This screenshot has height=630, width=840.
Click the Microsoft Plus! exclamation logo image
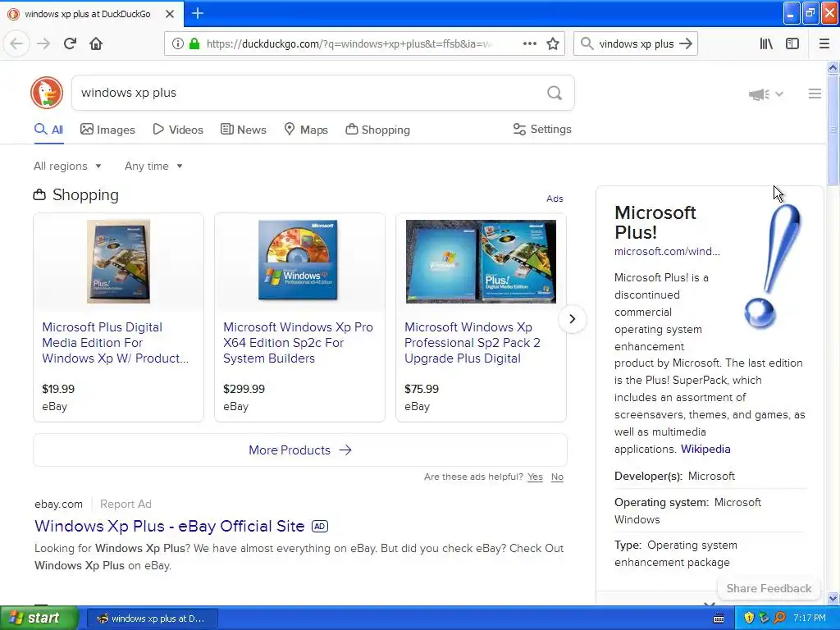pyautogui.click(x=773, y=267)
